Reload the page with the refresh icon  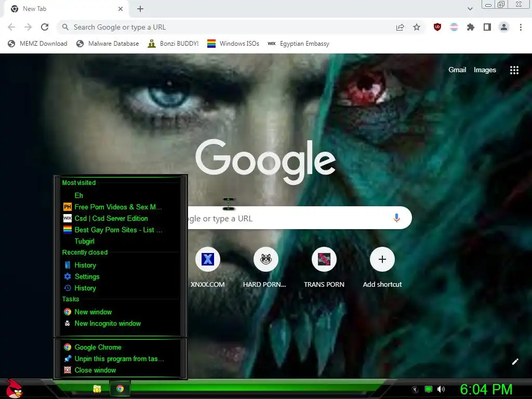45,27
